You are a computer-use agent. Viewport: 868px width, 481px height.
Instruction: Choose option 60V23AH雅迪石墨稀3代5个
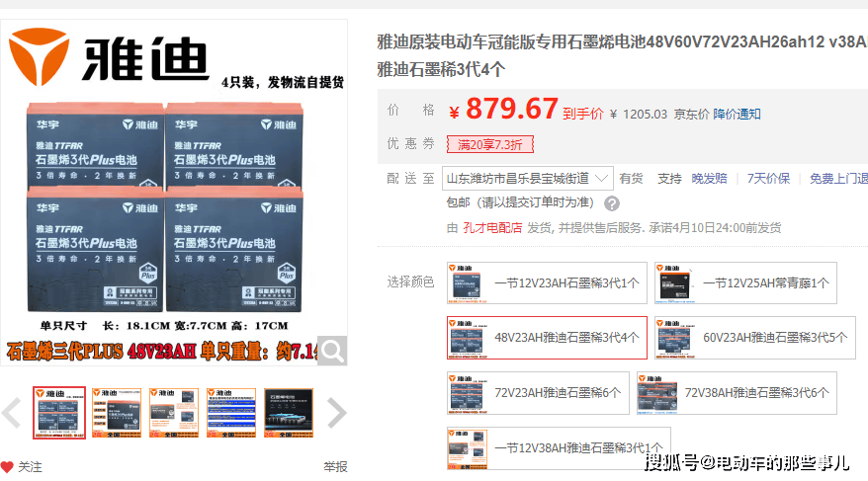coord(755,338)
